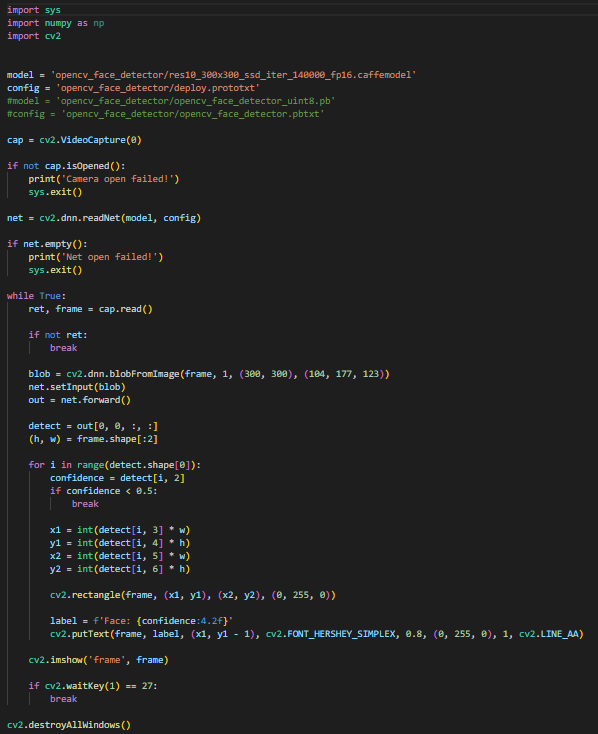Click the 'if not ret:' line
The image size is (598, 734).
[58, 335]
